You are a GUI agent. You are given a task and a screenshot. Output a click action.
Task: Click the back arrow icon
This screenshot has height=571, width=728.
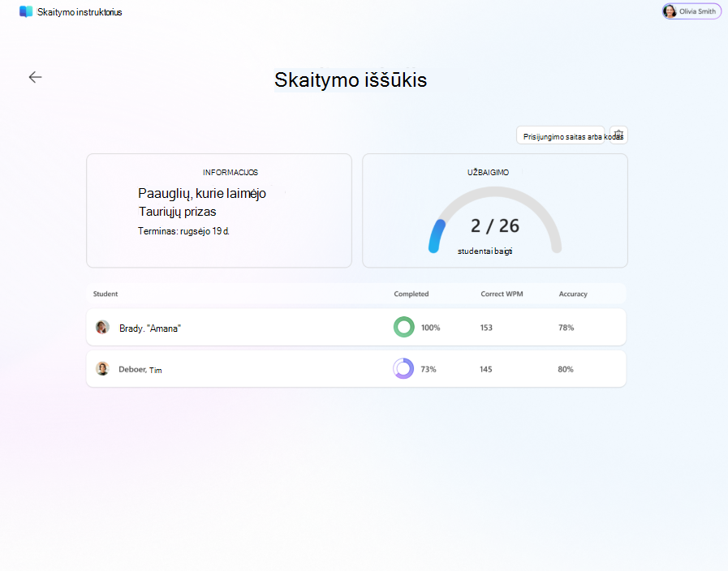tap(35, 77)
